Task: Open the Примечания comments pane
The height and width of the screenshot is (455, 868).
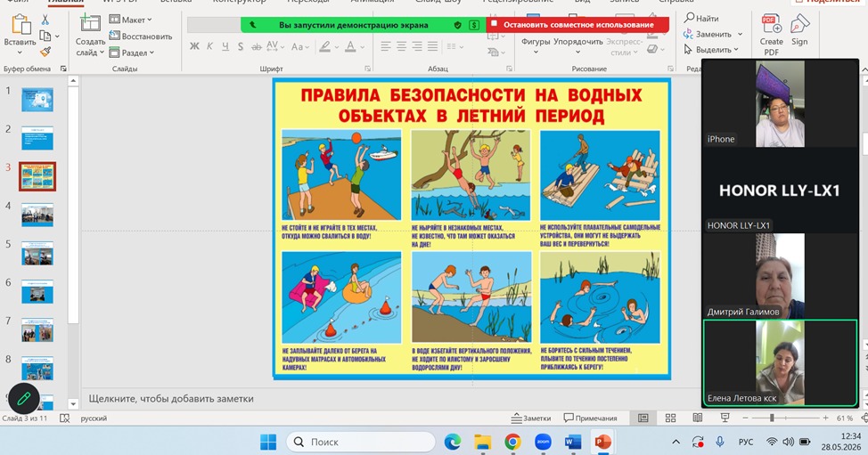Action: click(590, 418)
